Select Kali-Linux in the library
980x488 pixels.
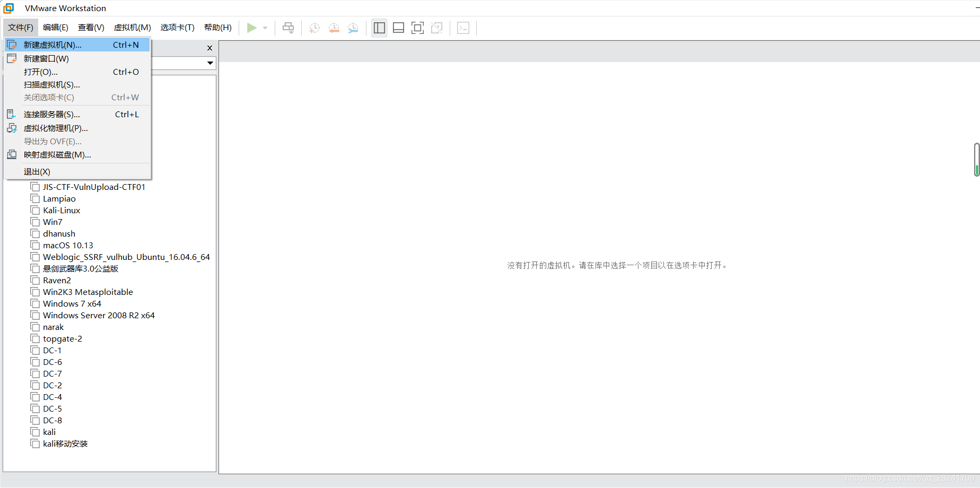coord(62,211)
